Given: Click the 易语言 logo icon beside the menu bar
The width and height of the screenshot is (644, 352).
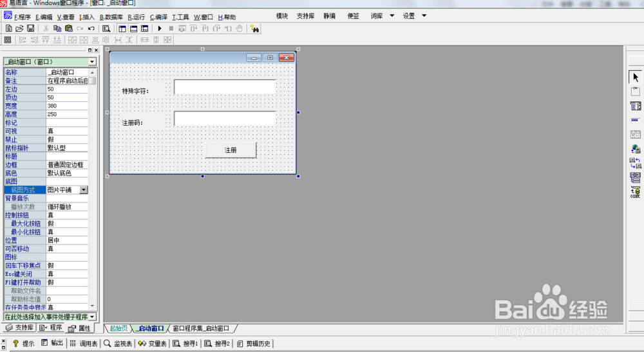Looking at the screenshot, I should (8, 15).
